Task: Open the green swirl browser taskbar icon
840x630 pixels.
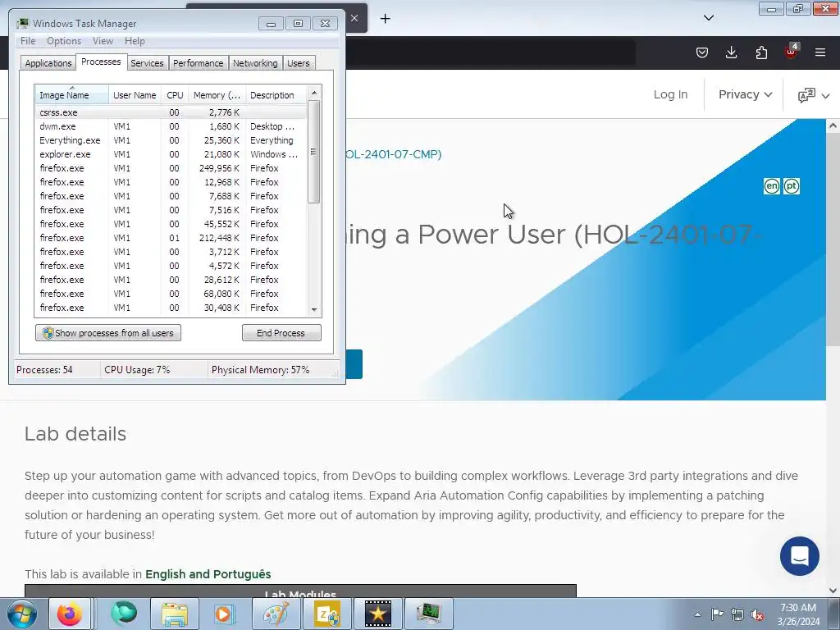Action: coord(123,614)
